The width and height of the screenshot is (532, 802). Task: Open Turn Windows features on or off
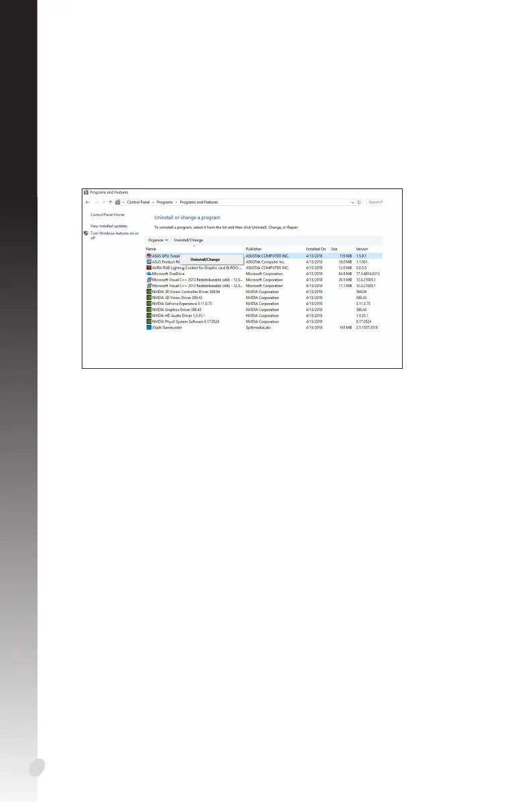(115, 235)
